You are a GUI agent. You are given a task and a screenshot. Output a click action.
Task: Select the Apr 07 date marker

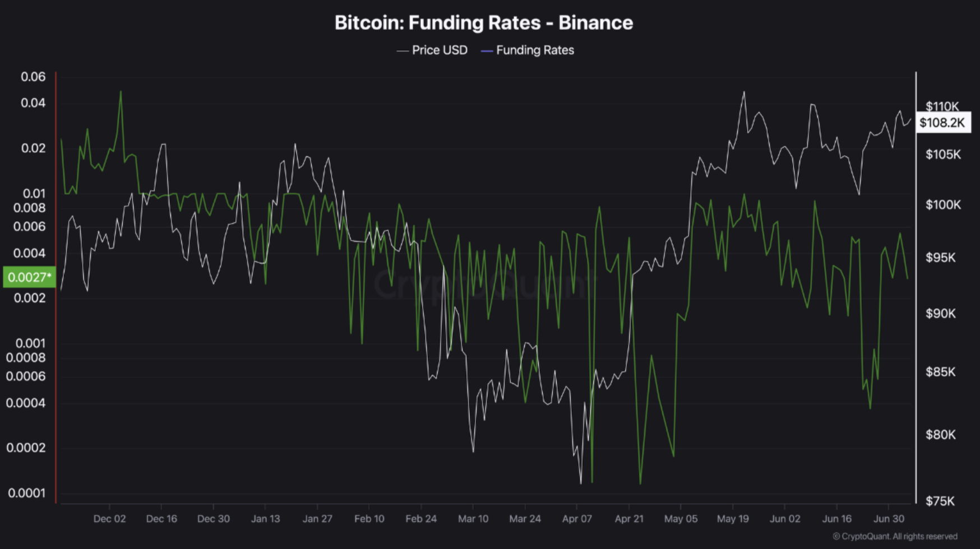[577, 519]
